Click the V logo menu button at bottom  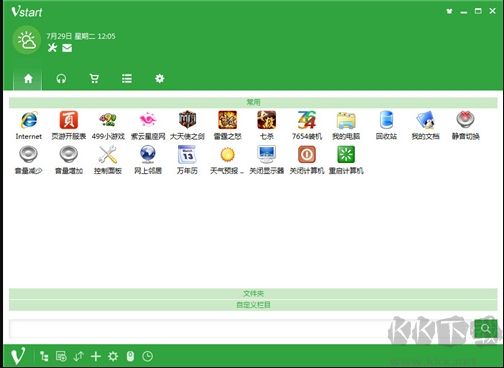coord(17,356)
